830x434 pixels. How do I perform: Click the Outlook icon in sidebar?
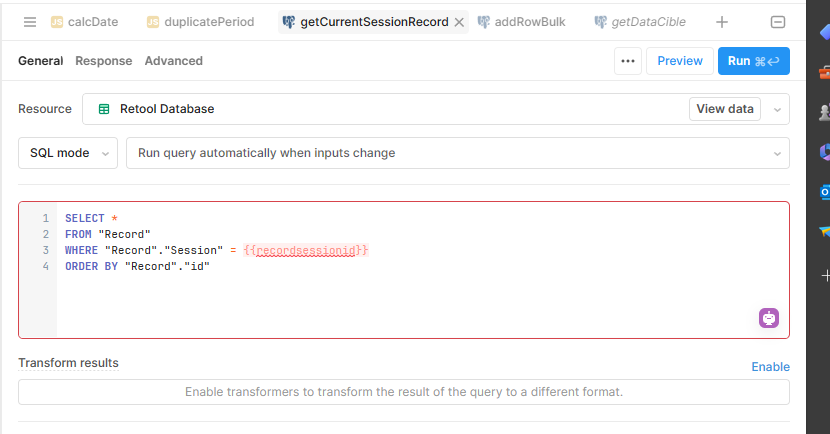825,192
